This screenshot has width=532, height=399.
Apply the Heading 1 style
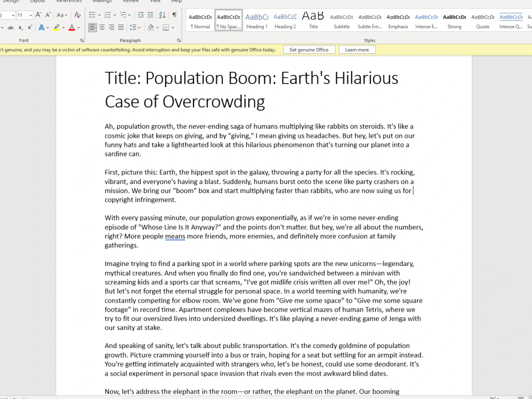pyautogui.click(x=257, y=20)
